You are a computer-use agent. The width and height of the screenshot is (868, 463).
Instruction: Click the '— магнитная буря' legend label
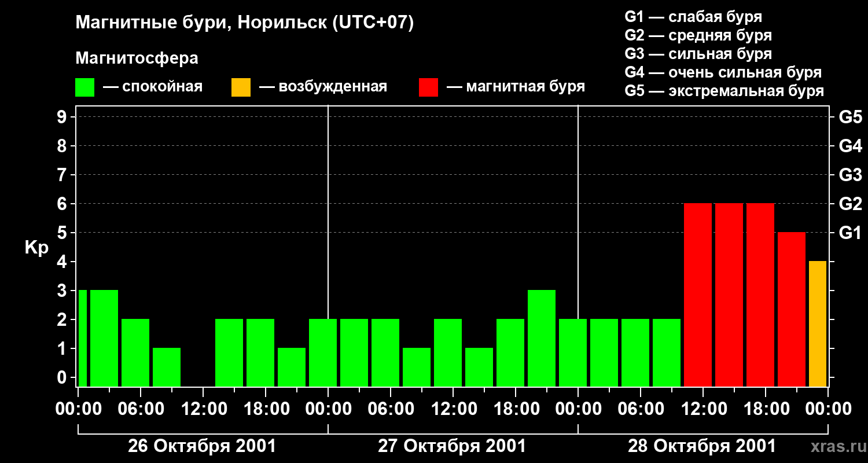click(516, 87)
